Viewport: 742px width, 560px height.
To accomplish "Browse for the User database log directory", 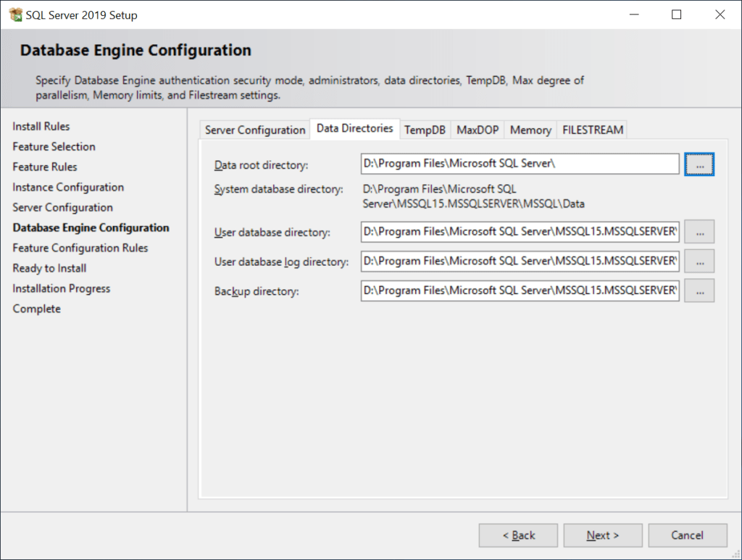I will (699, 261).
